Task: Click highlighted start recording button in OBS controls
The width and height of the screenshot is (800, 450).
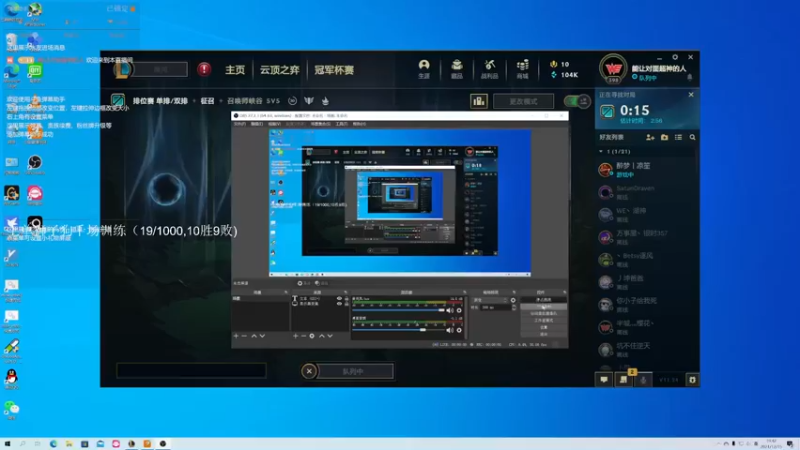Action: (544, 307)
